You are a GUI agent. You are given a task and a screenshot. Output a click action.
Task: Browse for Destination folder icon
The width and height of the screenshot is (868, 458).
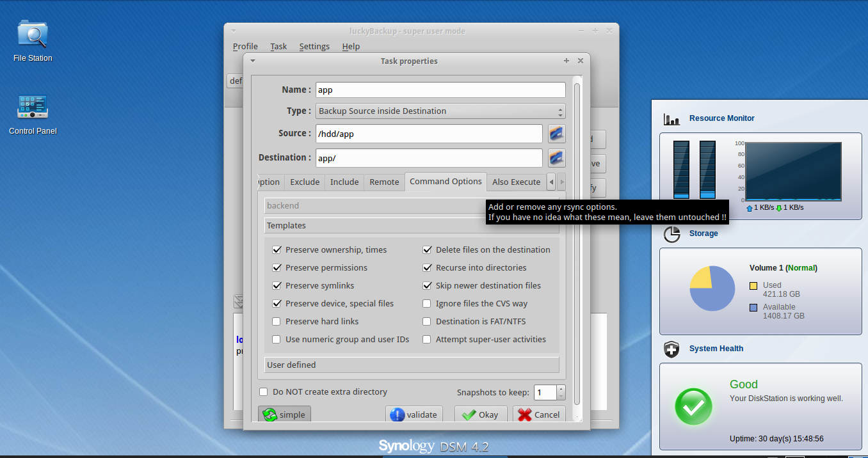pyautogui.click(x=557, y=158)
